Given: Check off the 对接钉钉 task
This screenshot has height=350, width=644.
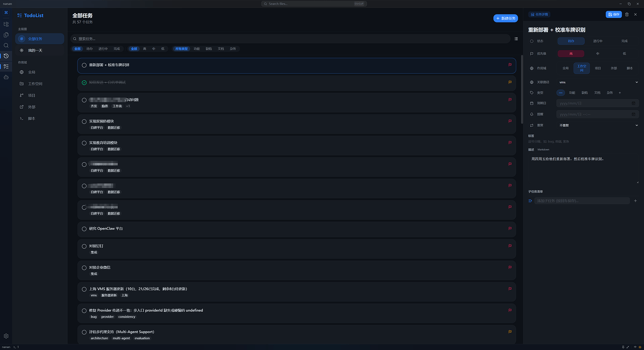Looking at the screenshot, I should [x=84, y=246].
